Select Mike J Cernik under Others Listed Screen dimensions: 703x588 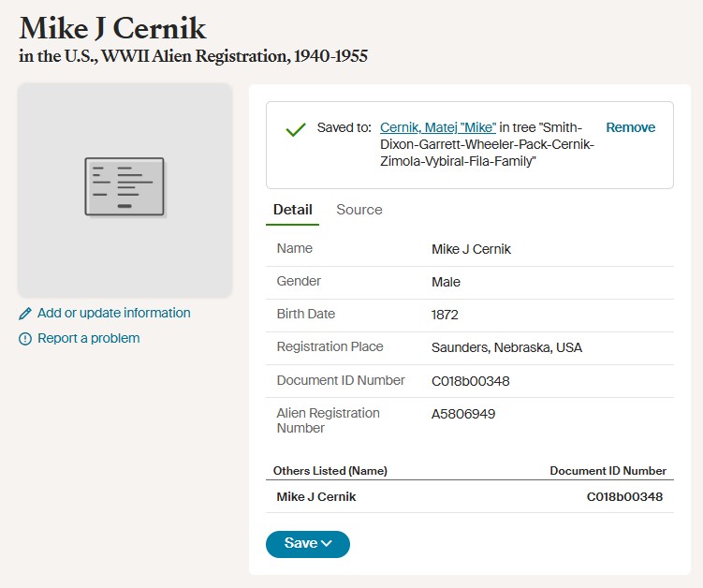[x=316, y=496]
